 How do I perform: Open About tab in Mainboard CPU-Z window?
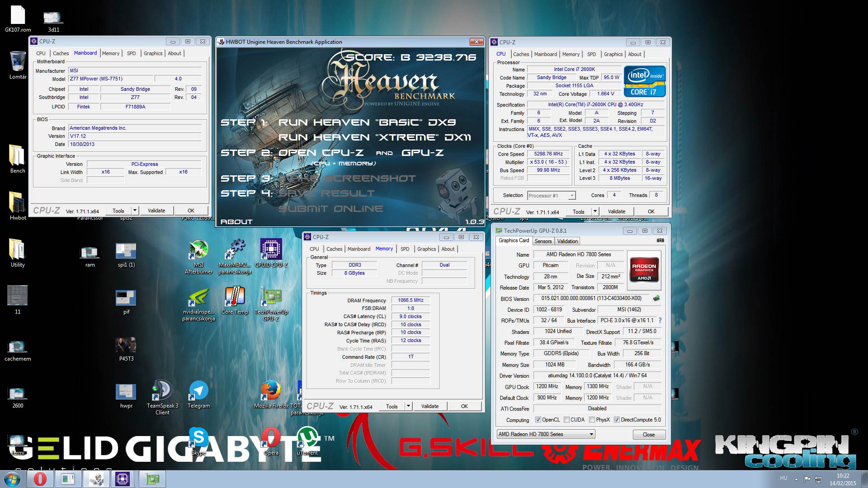pos(175,53)
